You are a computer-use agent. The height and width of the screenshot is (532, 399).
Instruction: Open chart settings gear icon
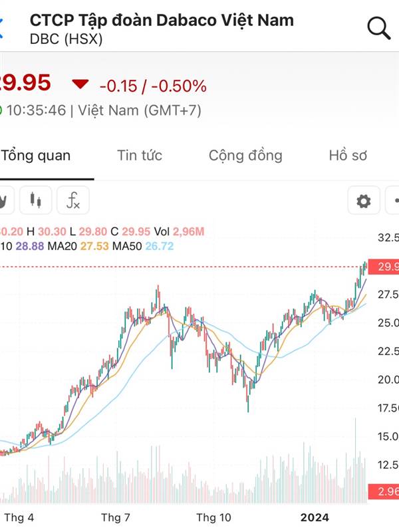click(364, 201)
